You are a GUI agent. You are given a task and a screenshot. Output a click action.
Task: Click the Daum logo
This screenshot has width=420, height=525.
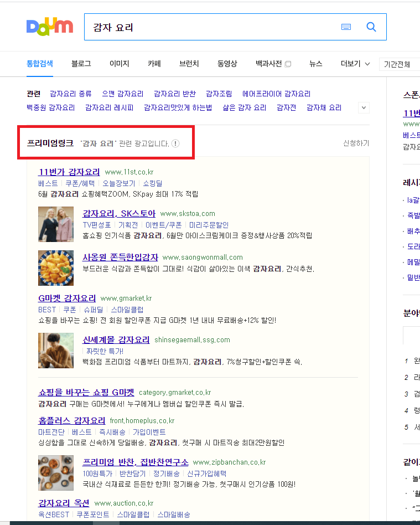pos(50,27)
